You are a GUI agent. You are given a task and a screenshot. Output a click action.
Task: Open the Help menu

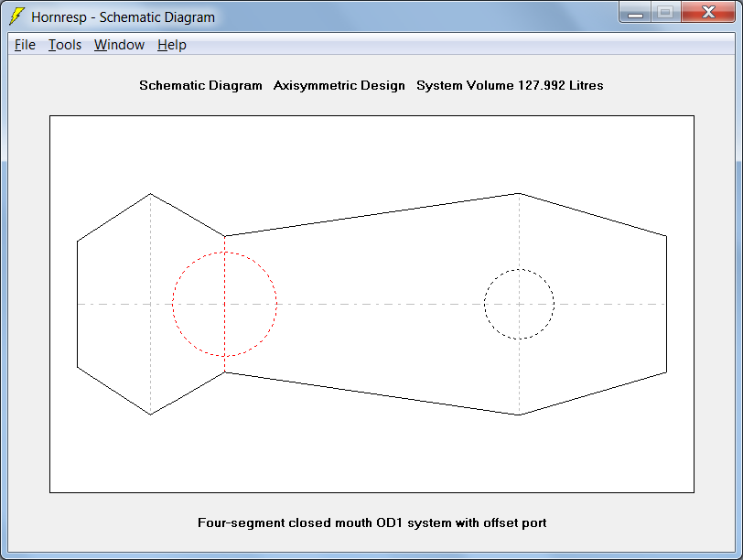(x=171, y=45)
